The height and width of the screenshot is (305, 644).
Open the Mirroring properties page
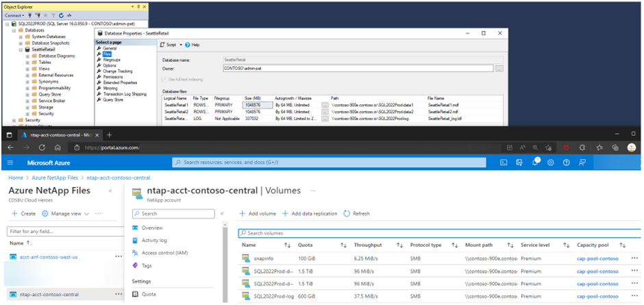[110, 88]
